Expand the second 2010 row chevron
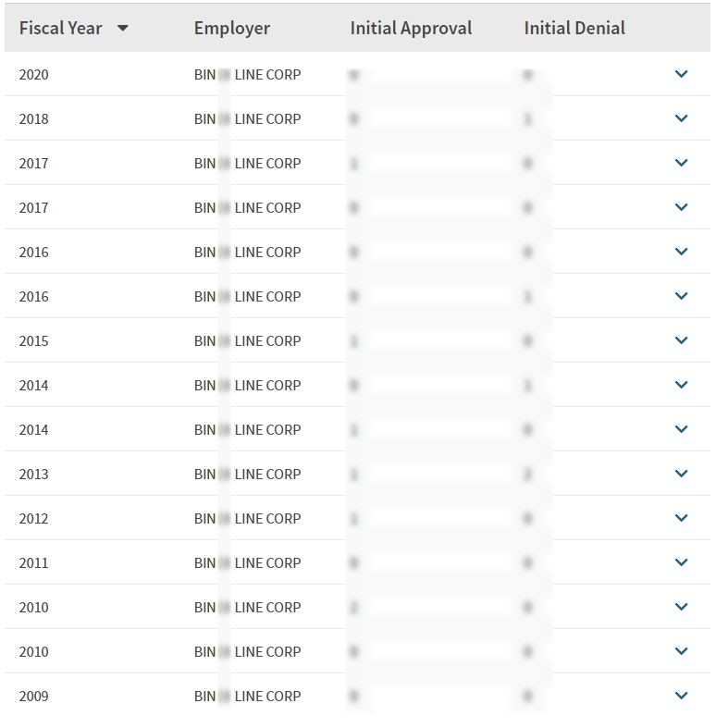This screenshot has width=716, height=728. [682, 651]
